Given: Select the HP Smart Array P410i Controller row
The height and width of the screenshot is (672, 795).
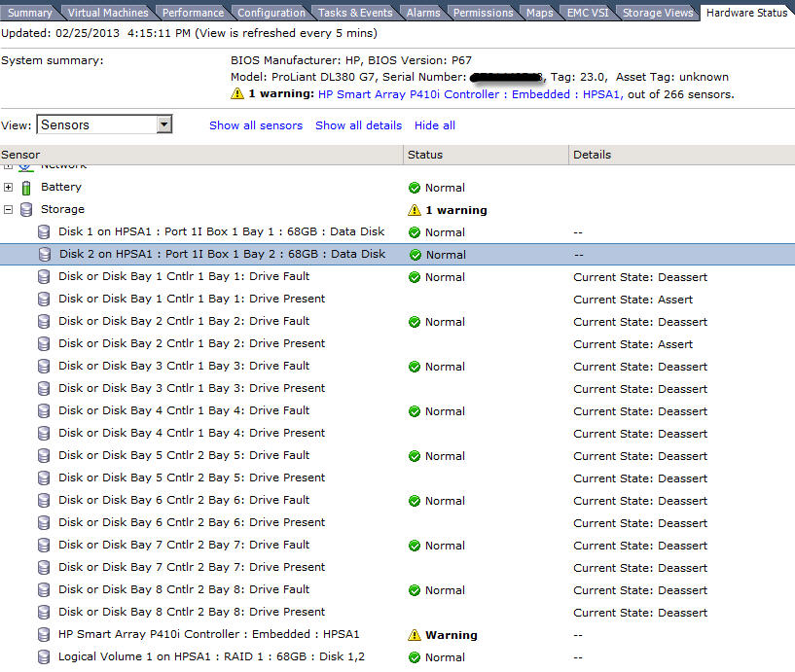Looking at the screenshot, I should [x=397, y=634].
